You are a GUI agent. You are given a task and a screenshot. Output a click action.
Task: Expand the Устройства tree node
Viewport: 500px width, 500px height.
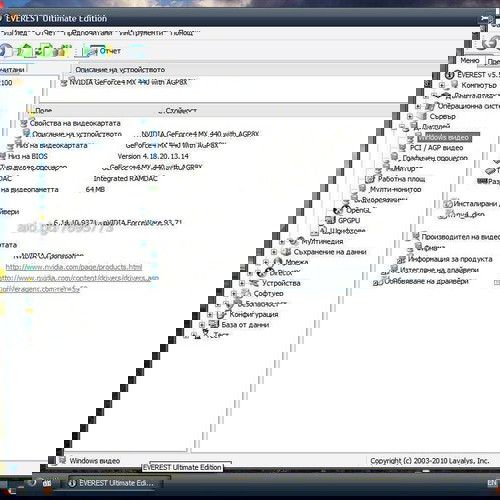click(242, 283)
